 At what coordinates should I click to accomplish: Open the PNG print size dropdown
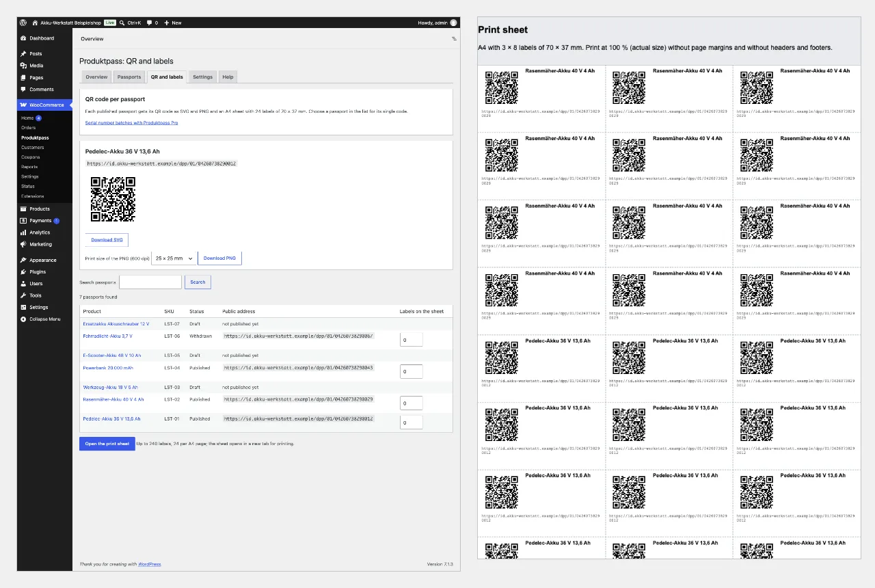coord(174,258)
